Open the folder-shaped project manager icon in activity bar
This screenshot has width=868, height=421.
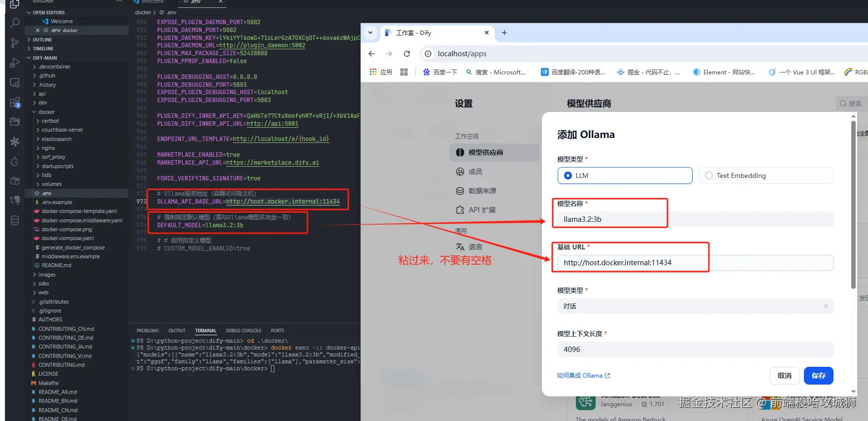click(15, 121)
